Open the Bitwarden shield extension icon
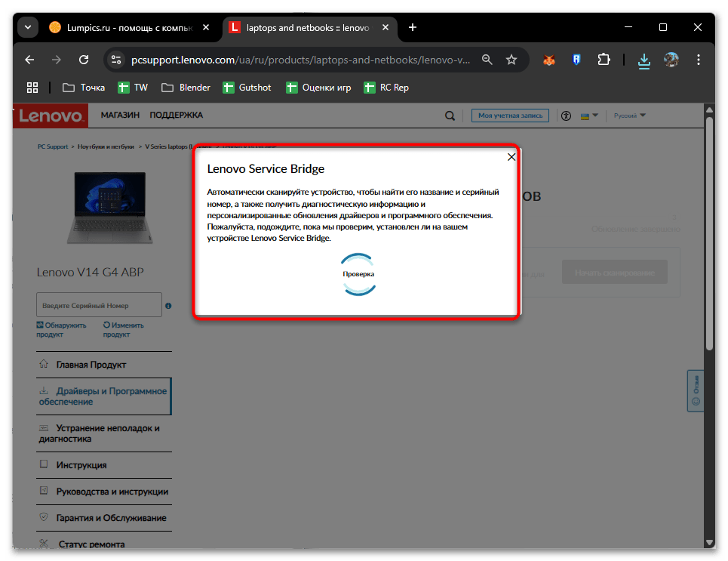728x561 pixels. [576, 60]
